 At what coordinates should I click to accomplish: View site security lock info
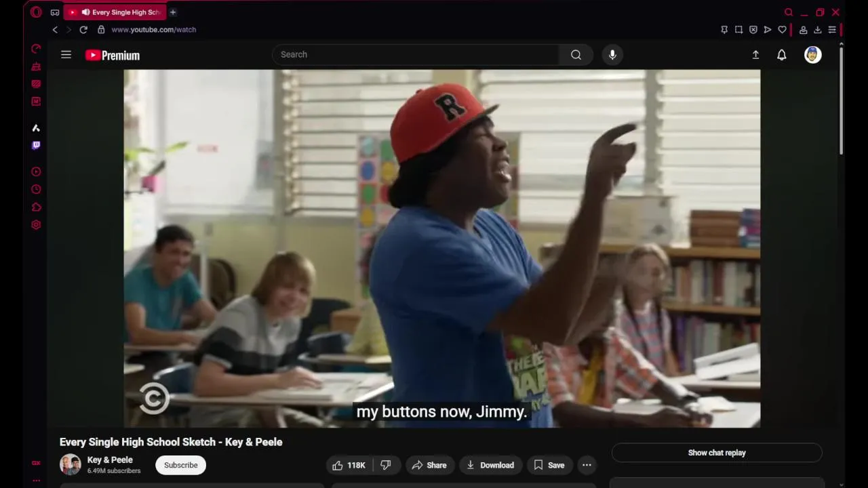(101, 30)
